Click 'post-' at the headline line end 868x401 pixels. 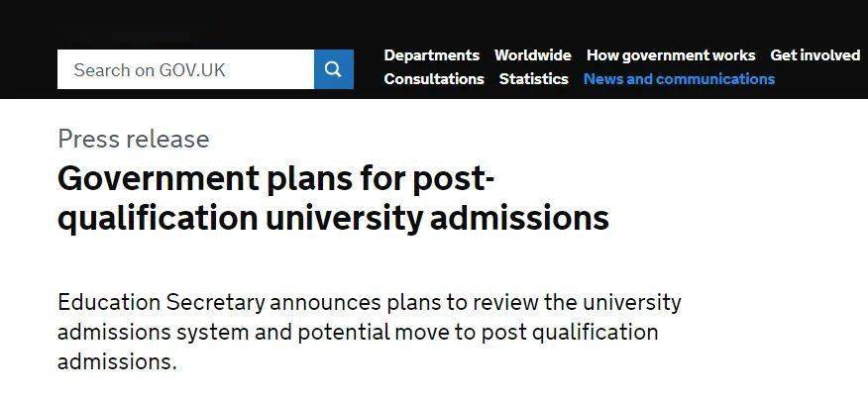tap(454, 179)
